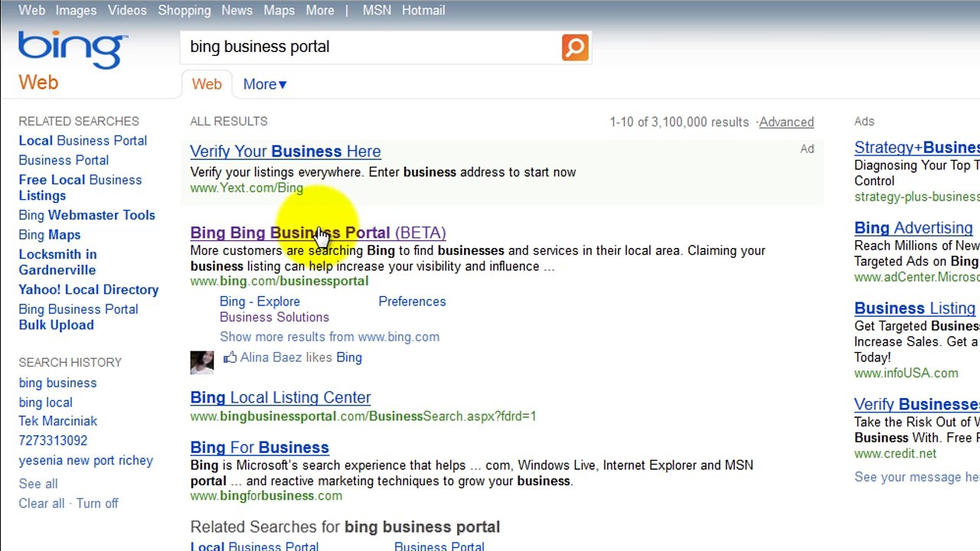Turn off search history
This screenshot has width=980, height=551.
coord(97,504)
